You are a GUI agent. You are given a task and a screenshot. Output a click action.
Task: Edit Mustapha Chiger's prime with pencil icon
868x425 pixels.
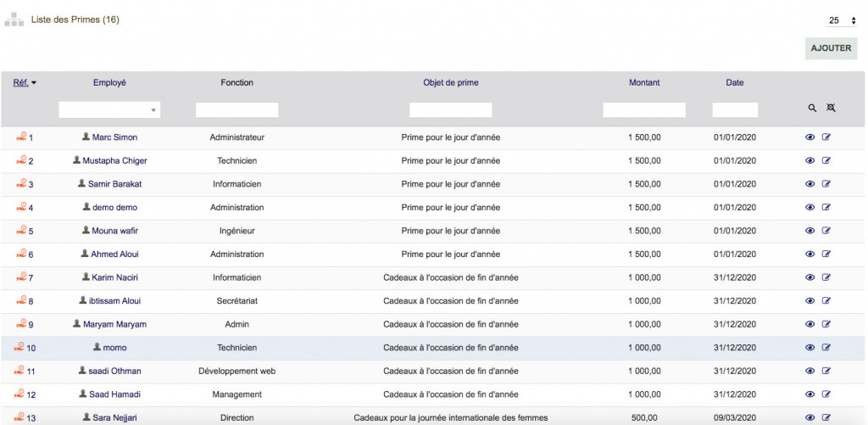point(826,160)
